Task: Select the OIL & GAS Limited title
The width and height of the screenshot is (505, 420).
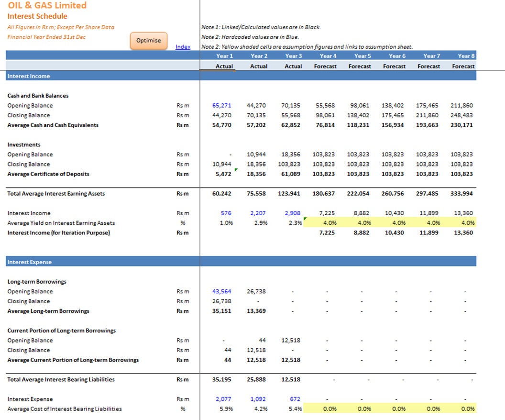Action: click(47, 5)
